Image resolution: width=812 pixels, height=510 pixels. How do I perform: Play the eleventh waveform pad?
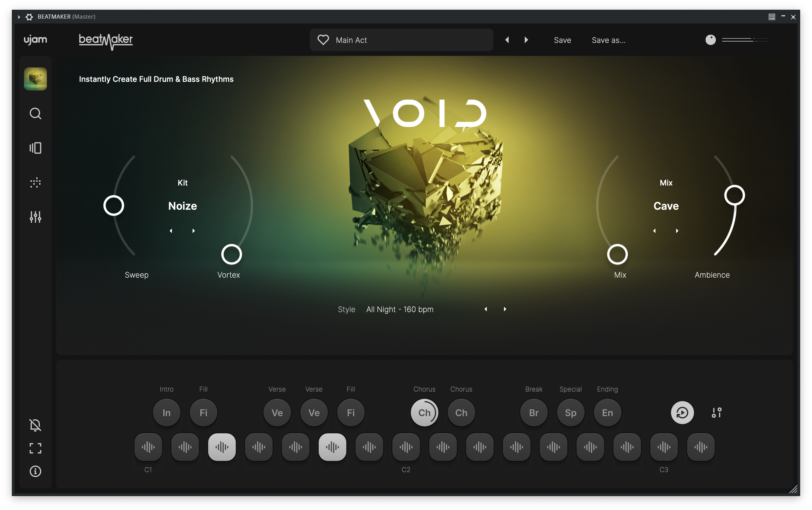coord(517,447)
